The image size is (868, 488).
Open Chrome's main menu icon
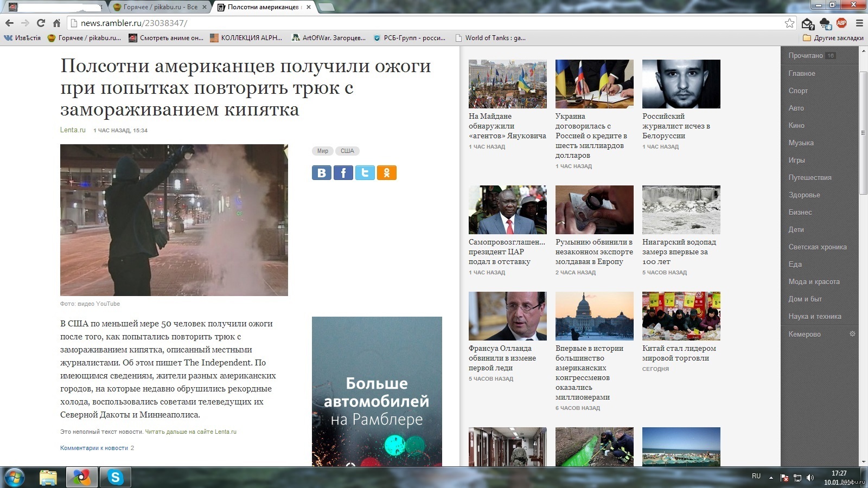point(859,23)
